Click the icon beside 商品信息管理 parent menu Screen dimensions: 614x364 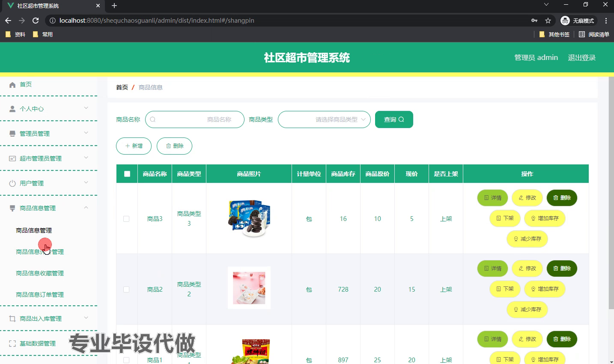12,209
